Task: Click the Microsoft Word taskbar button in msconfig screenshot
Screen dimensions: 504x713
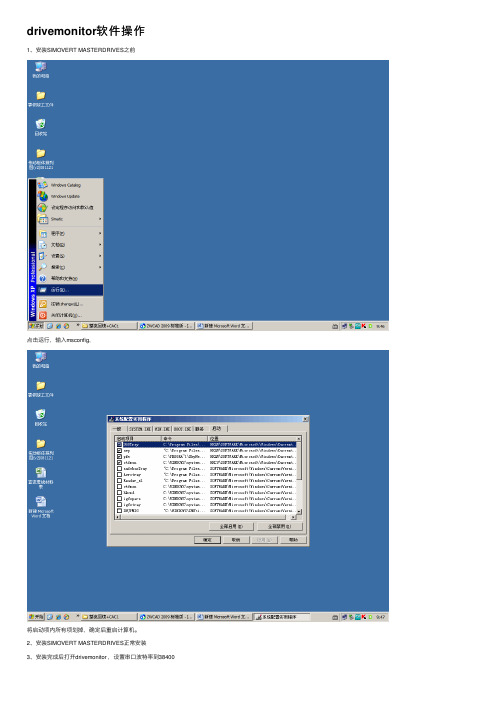Action: [x=224, y=617]
